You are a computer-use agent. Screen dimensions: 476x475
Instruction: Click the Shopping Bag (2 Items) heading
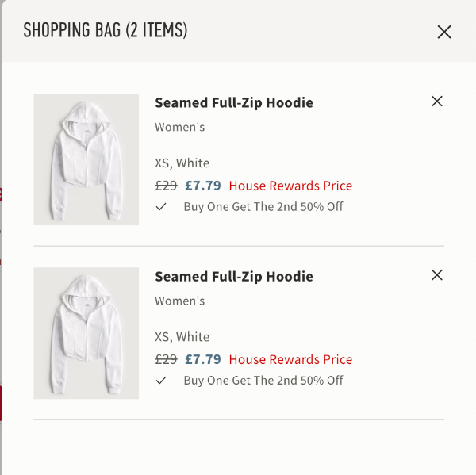[x=106, y=31]
